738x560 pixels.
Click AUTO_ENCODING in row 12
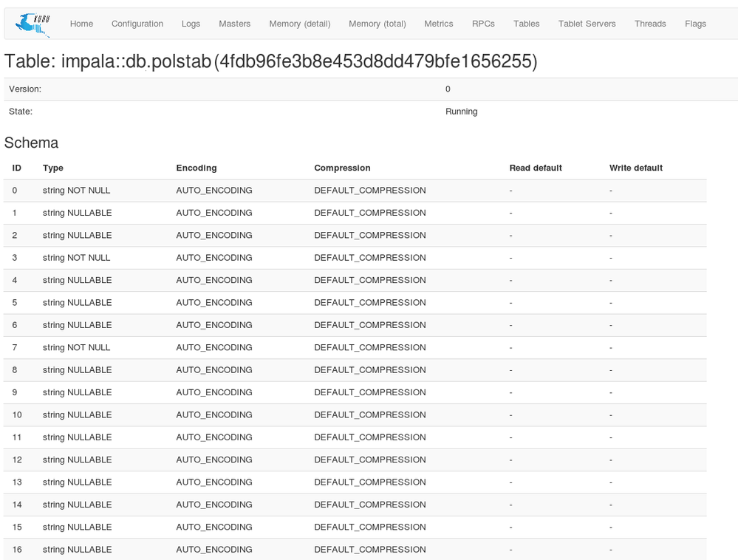[214, 460]
